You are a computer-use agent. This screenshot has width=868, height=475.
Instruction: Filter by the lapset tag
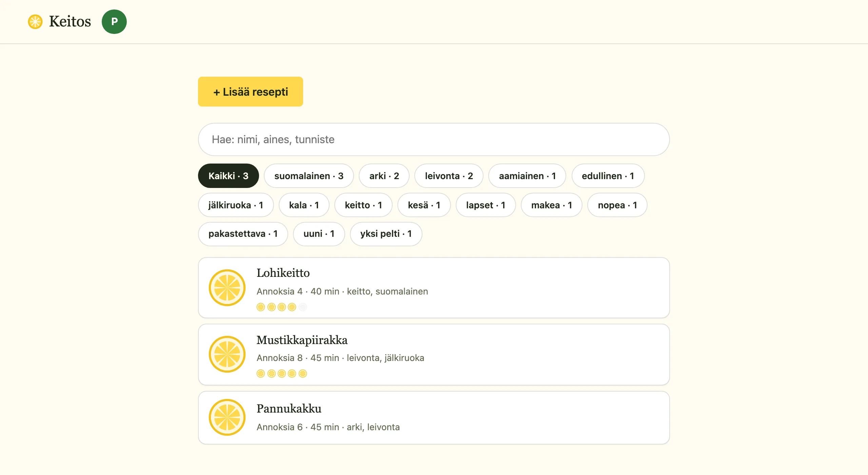(x=486, y=205)
